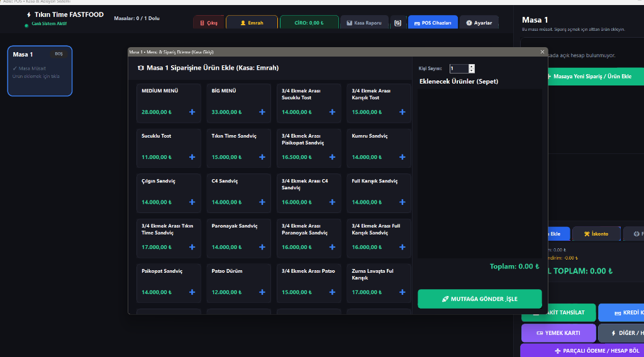Click the KREDİ K… payment button
644x357 pixels.
[x=621, y=312]
